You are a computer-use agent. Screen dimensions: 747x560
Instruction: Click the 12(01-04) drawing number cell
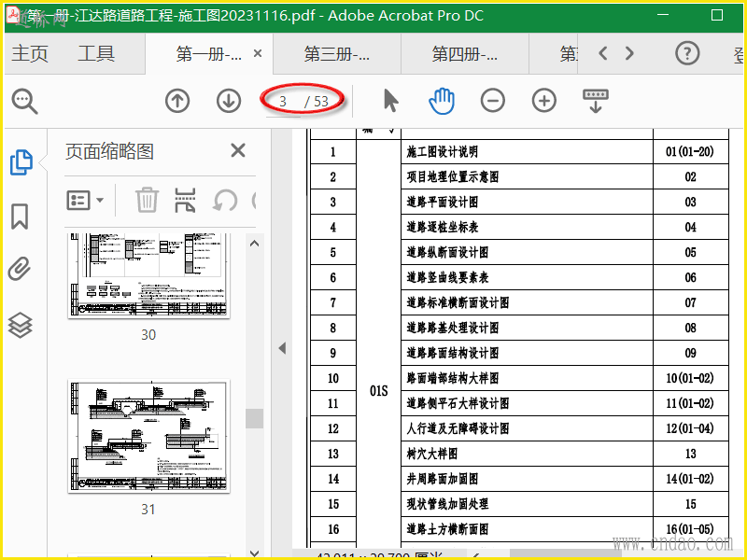(x=690, y=428)
